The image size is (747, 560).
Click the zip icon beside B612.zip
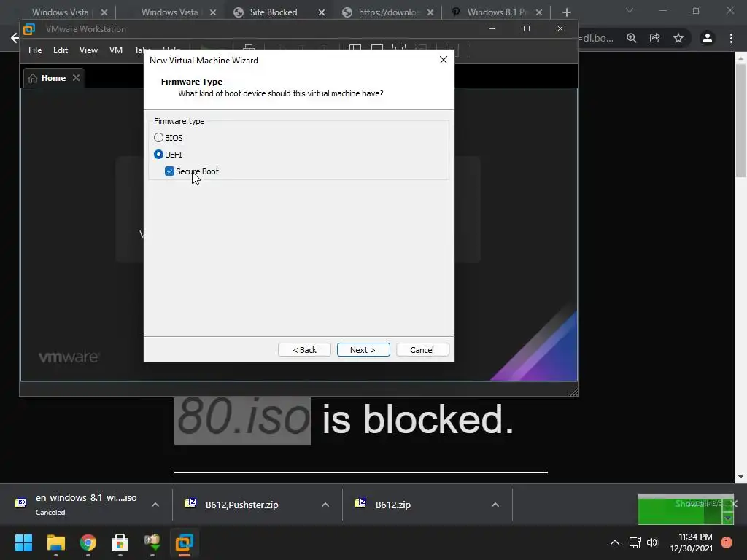coord(360,503)
